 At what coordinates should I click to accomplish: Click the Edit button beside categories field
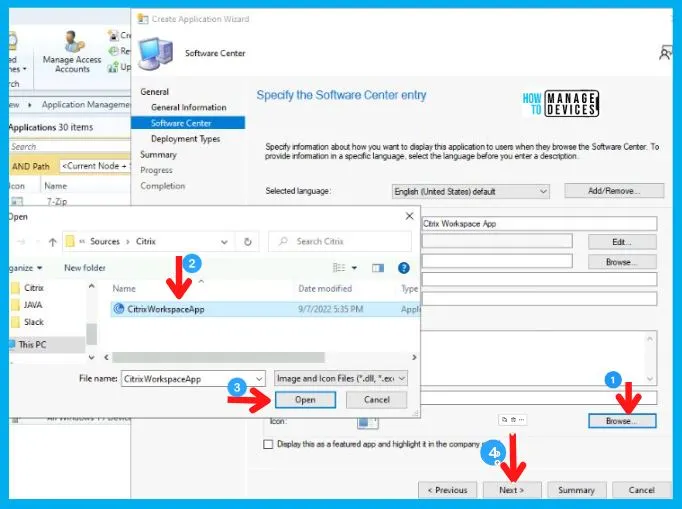coord(622,242)
